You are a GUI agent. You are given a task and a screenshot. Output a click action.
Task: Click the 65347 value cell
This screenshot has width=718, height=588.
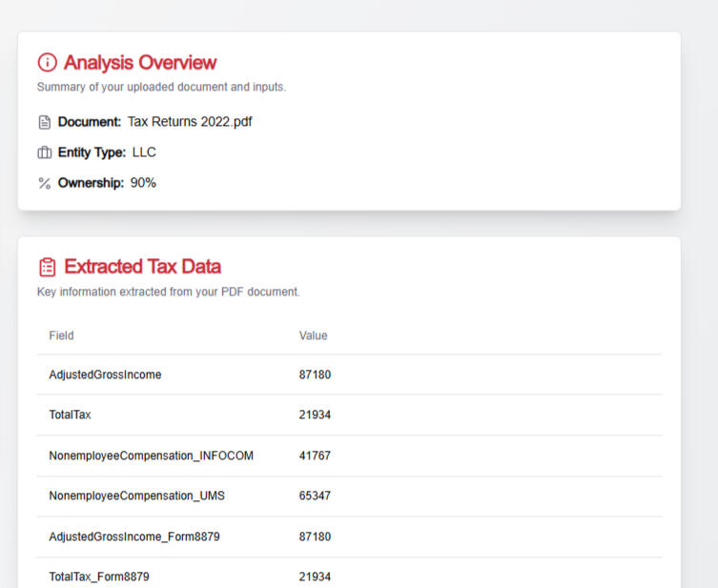(315, 497)
